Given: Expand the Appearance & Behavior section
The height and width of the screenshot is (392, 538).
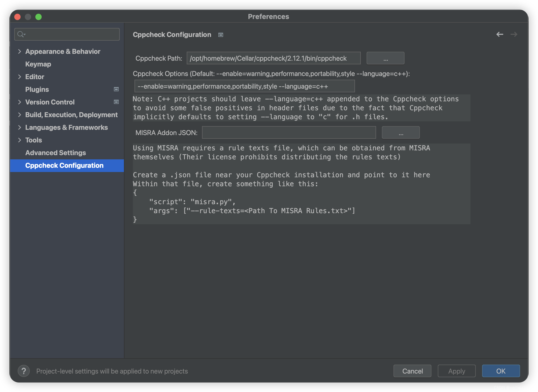Looking at the screenshot, I should (20, 51).
